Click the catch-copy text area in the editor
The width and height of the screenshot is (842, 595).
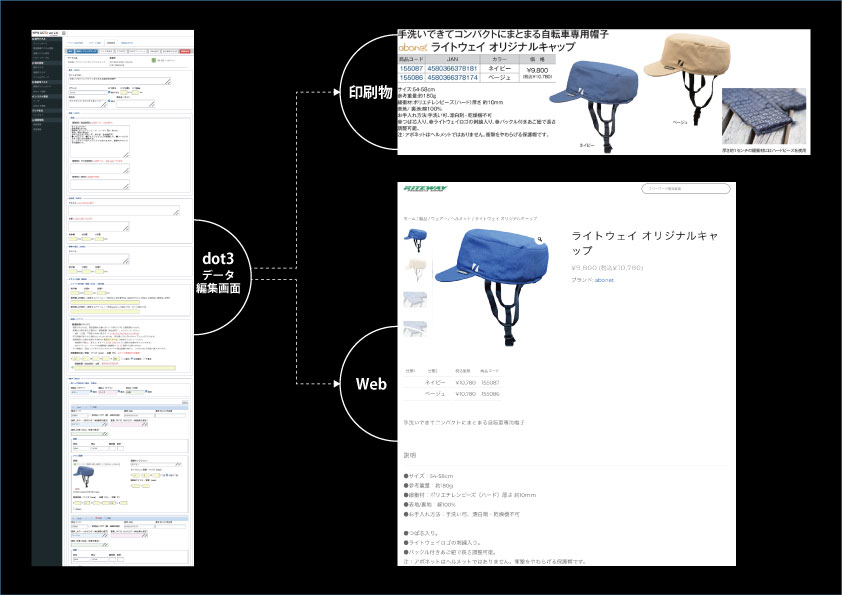point(119,81)
